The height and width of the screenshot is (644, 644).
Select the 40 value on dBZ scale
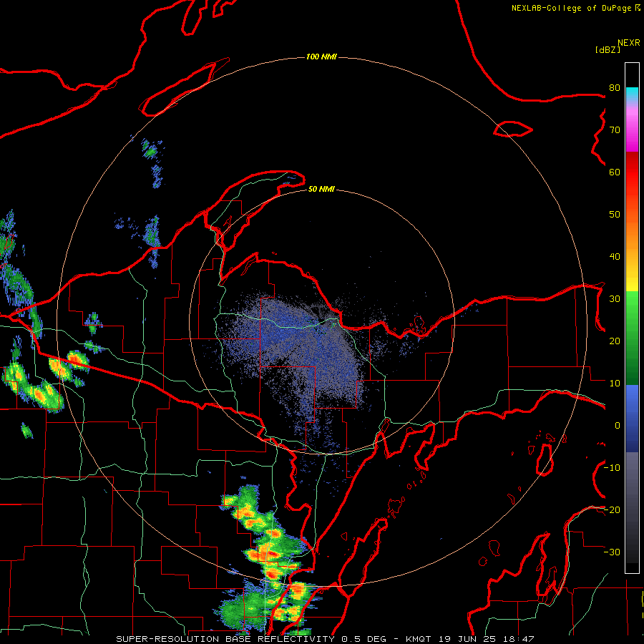point(615,257)
